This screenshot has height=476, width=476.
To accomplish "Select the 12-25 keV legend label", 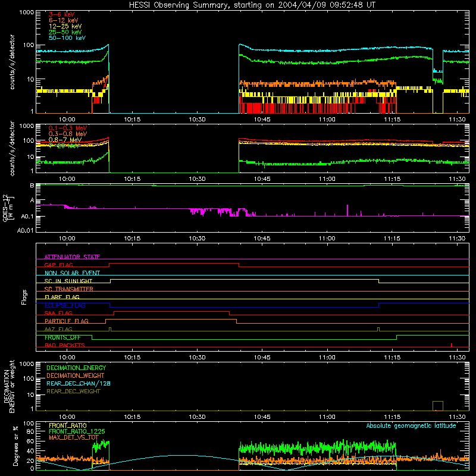I will [65, 26].
